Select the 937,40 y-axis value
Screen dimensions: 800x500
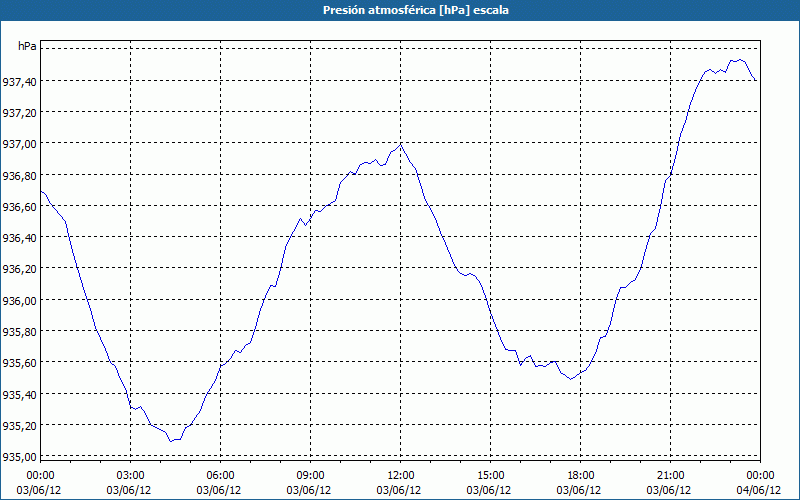point(19,81)
